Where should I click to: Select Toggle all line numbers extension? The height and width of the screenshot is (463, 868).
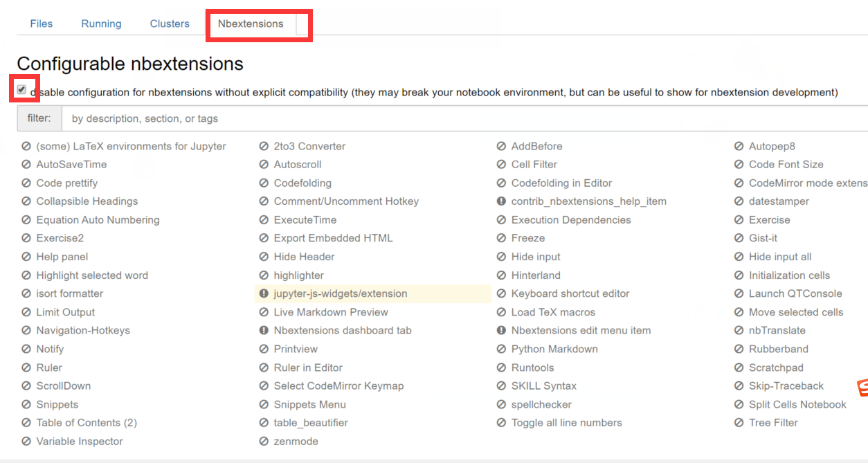click(x=566, y=423)
